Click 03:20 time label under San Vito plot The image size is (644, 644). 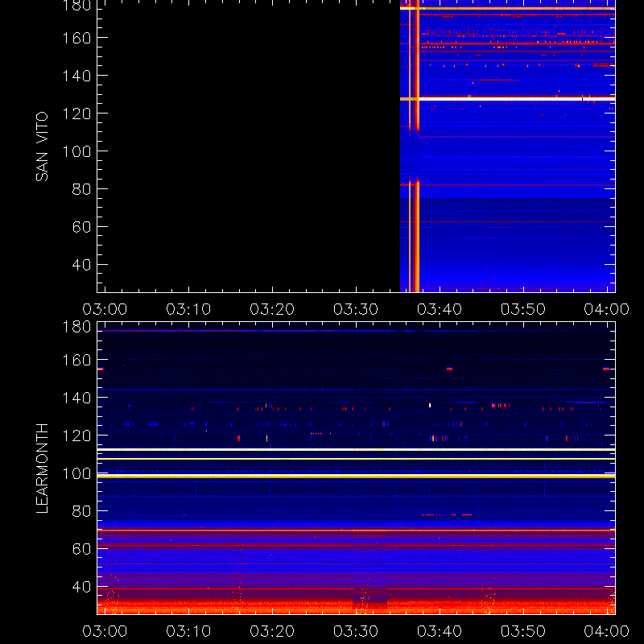[272, 309]
